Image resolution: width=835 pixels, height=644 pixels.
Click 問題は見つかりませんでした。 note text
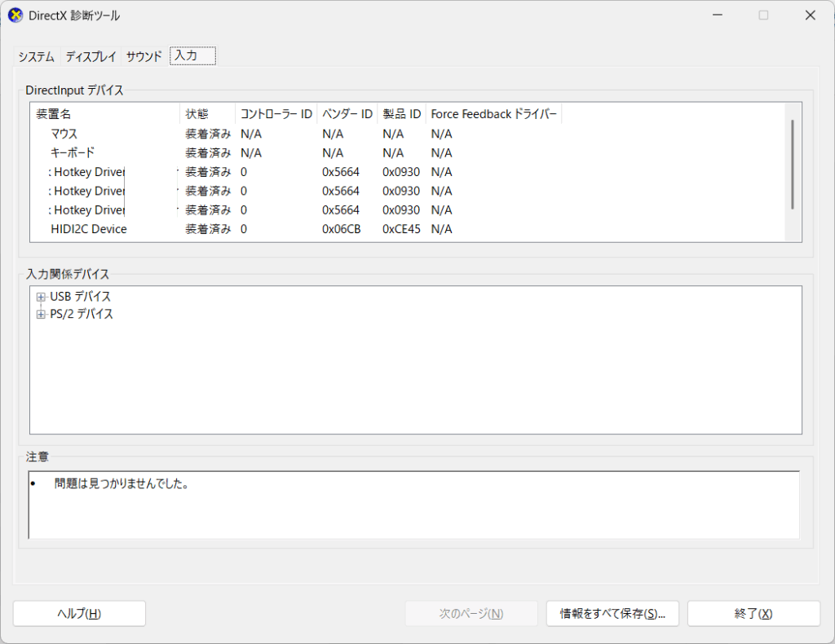click(x=121, y=483)
